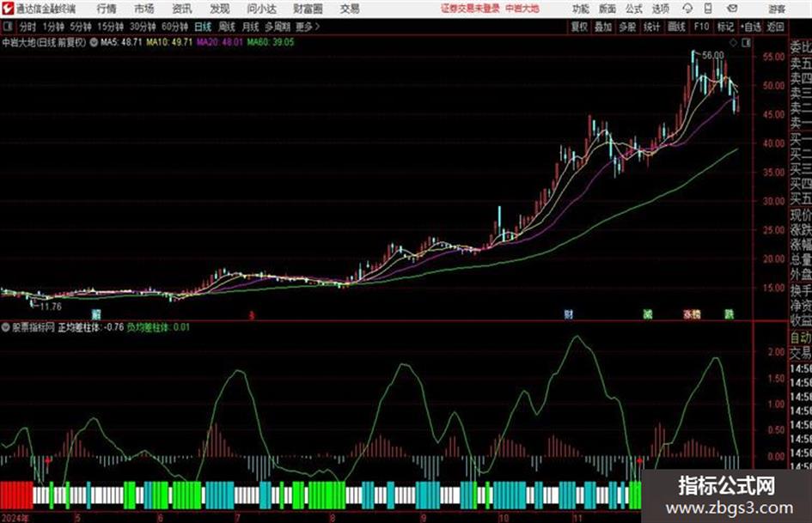Click the MA20: 48.01 value label

[220, 42]
